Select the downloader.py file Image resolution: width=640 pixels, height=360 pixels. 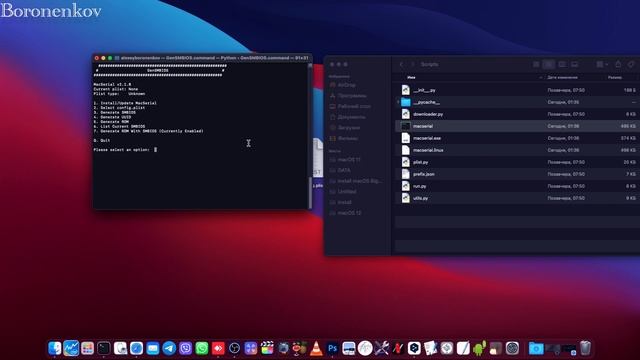point(518,114)
